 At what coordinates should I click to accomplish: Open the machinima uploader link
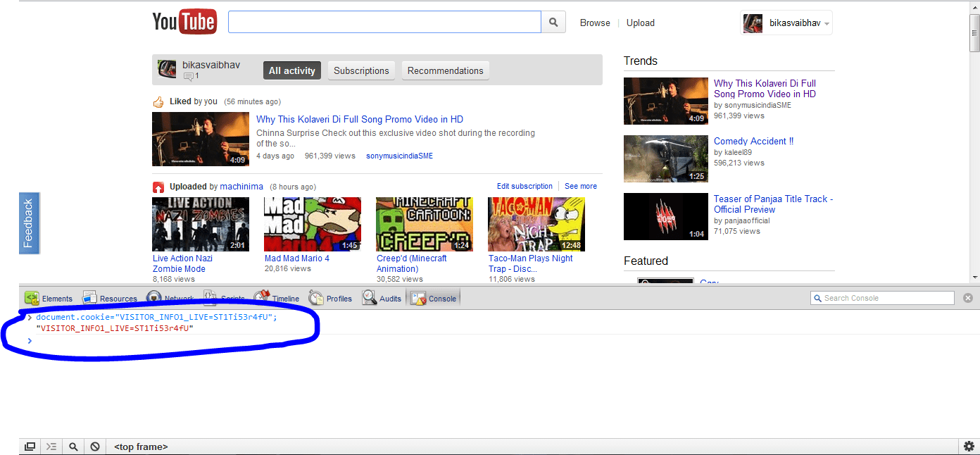pyautogui.click(x=241, y=187)
